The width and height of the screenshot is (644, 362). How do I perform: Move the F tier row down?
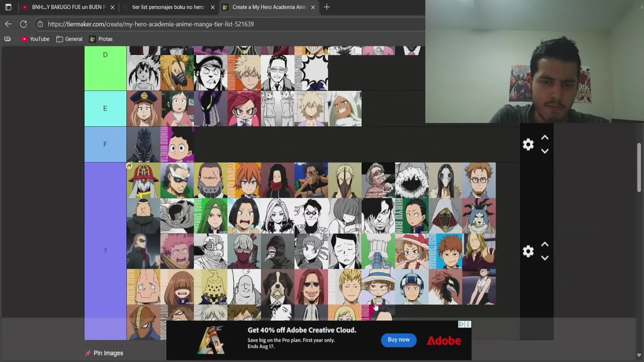(x=544, y=151)
